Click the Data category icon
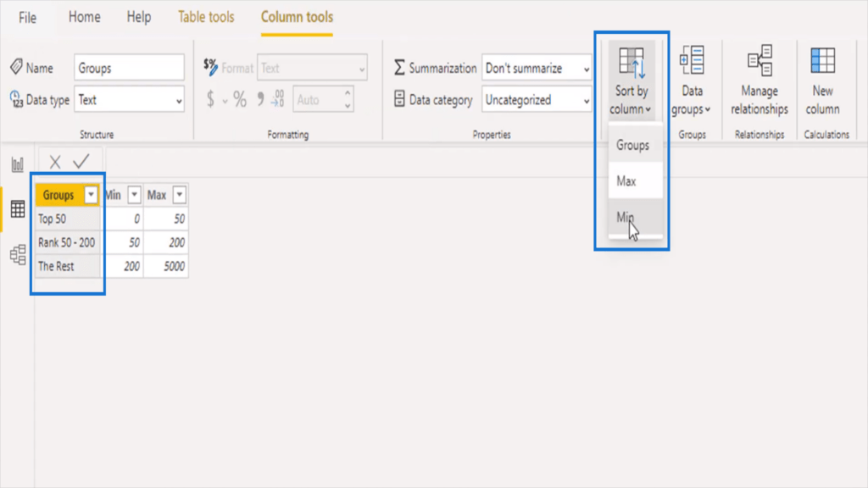The height and width of the screenshot is (488, 868). point(399,100)
